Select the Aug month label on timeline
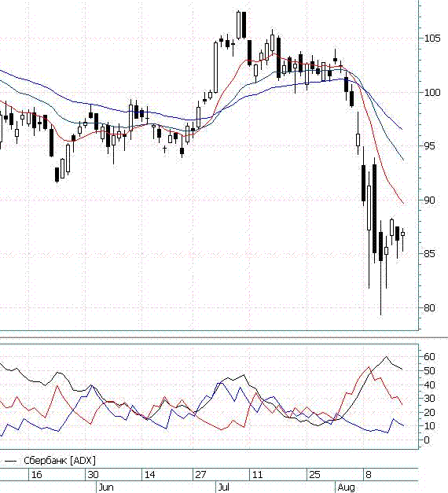Screen dimensions: 448x493 pyautogui.click(x=346, y=487)
